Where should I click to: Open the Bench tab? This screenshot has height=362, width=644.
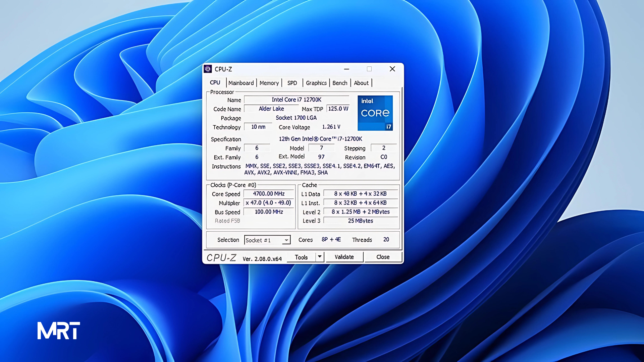pos(340,83)
